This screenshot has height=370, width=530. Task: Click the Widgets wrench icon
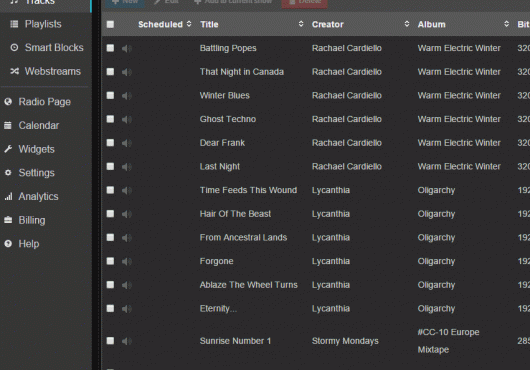tap(8, 149)
